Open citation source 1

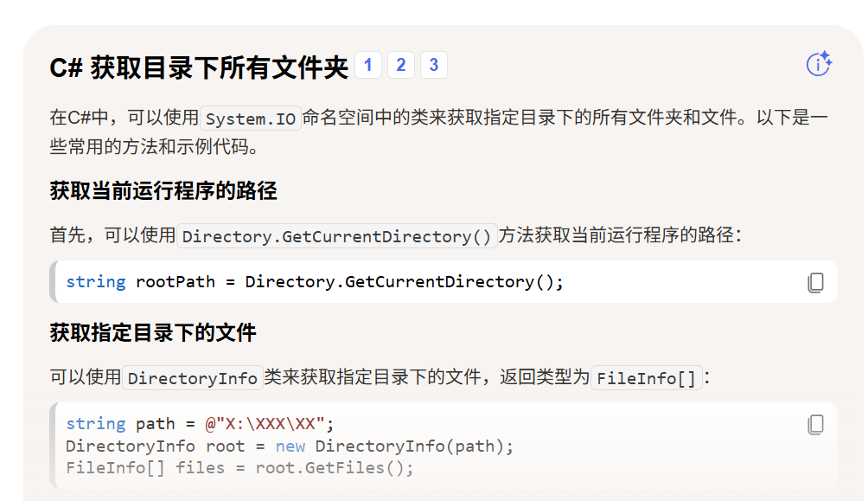368,64
